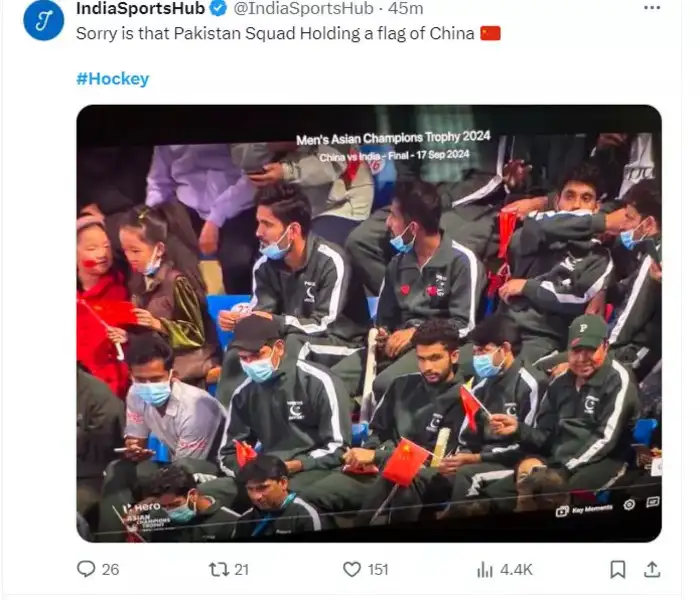Click the tweet text about Pakistan Squad
This screenshot has height=600, width=700.
(275, 34)
